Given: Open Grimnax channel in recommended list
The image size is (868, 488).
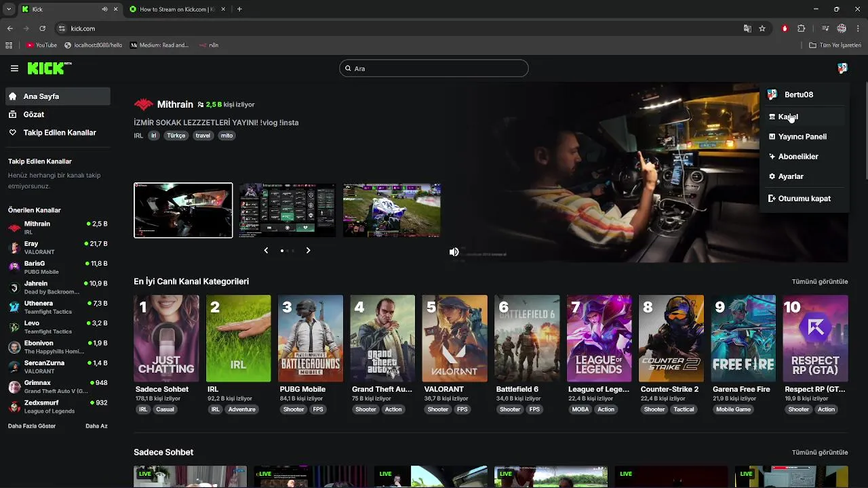Looking at the screenshot, I should 58,386.
